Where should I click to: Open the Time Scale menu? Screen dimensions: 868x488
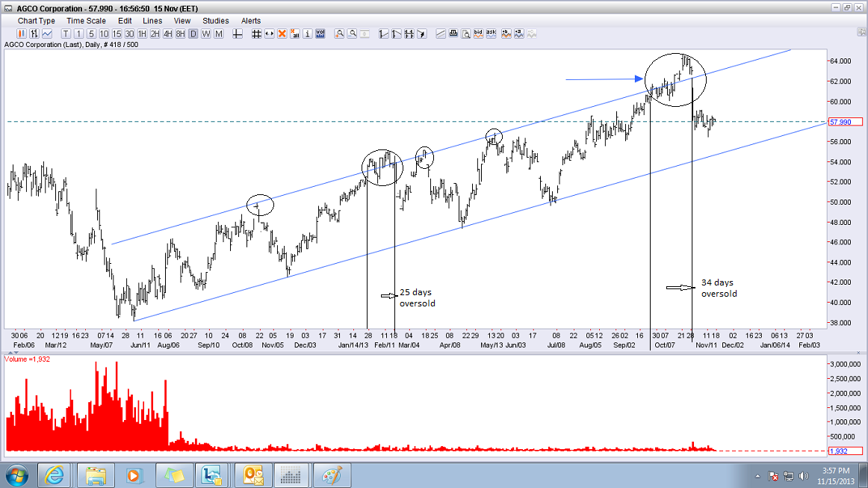pyautogui.click(x=87, y=21)
